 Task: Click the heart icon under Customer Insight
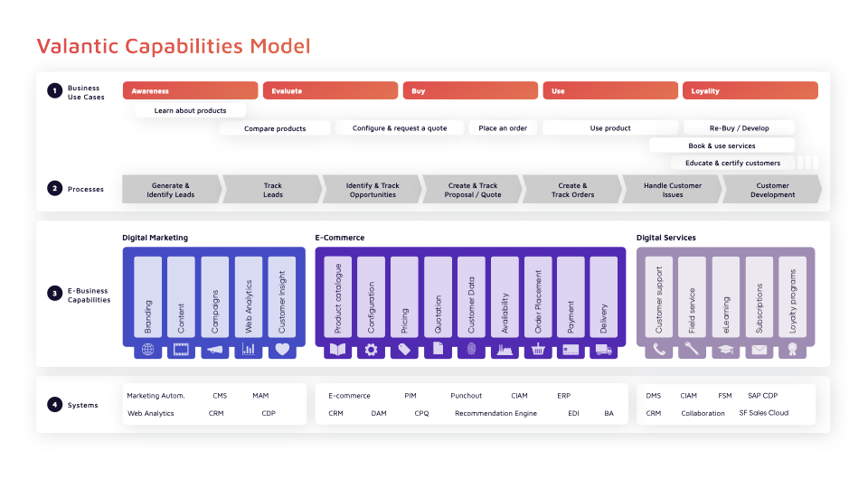coord(281,349)
